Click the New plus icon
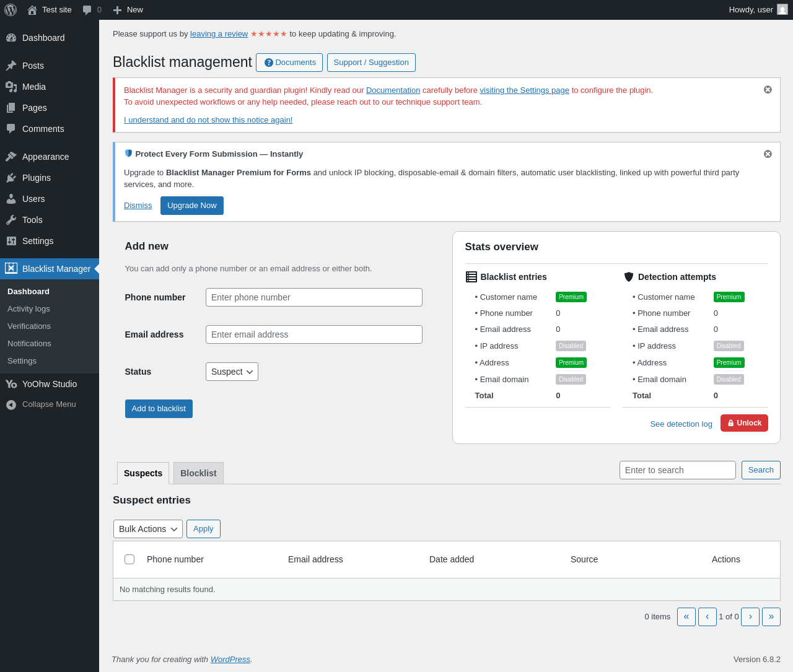The image size is (793, 672). click(x=117, y=10)
